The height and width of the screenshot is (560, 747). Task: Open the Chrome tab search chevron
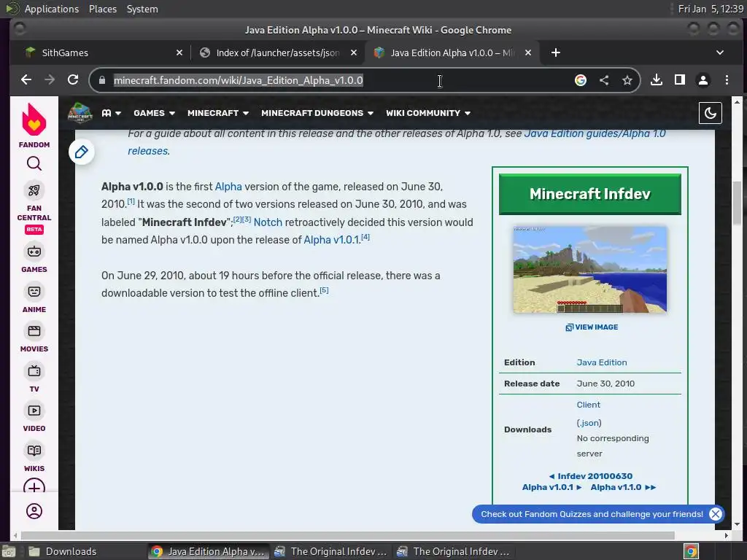720,52
